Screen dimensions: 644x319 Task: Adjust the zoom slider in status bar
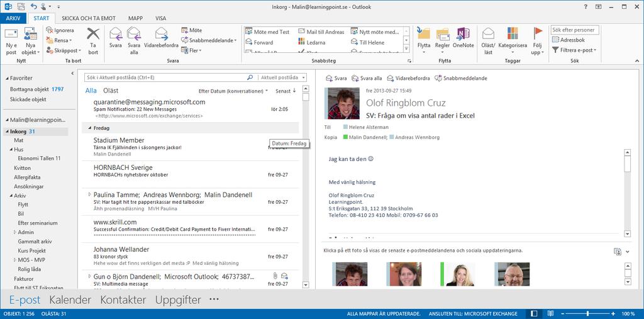point(588,314)
